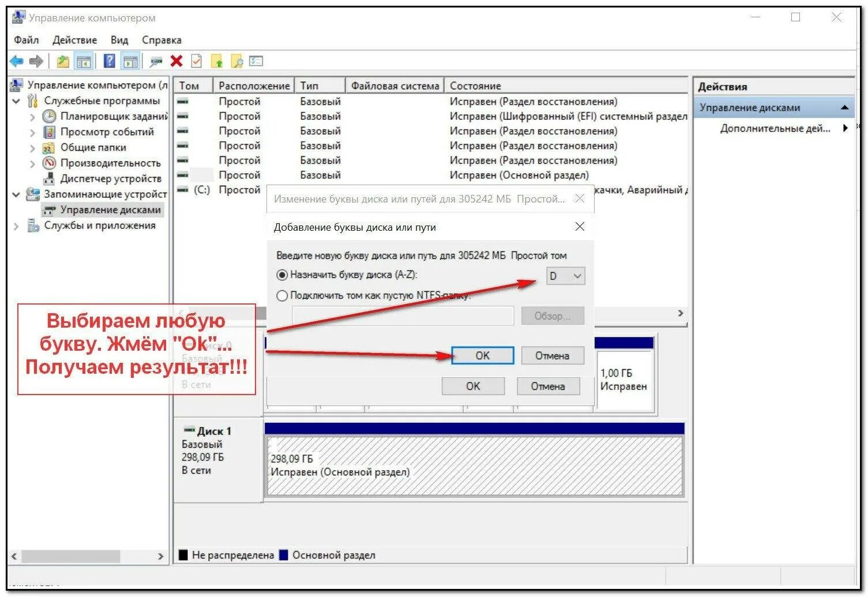Click the Службы и приложения icon
868x597 pixels.
click(x=33, y=226)
